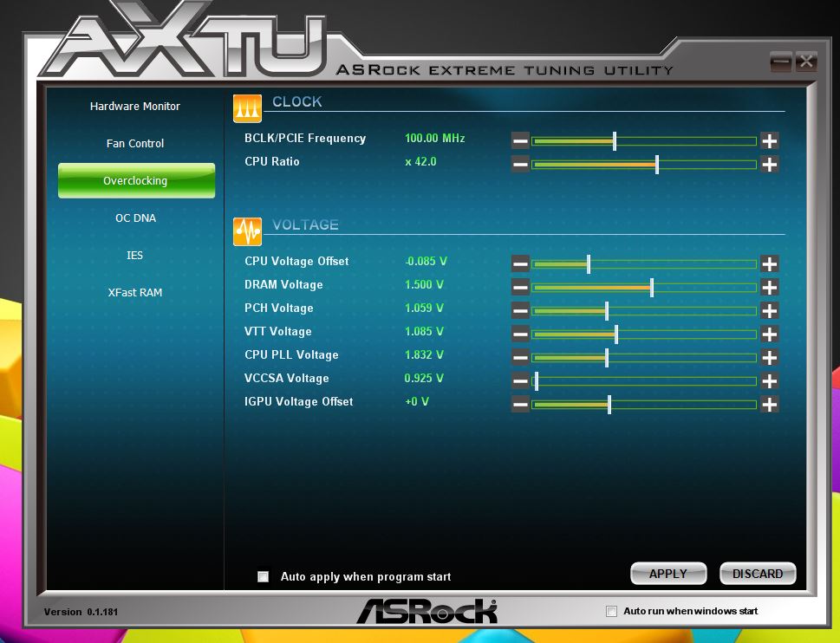Image resolution: width=840 pixels, height=643 pixels.
Task: Increase CPU Voltage Offset plus button
Action: coord(769,263)
